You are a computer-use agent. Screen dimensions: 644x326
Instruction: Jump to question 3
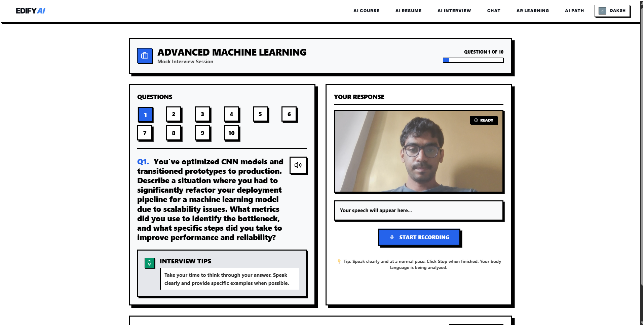pyautogui.click(x=203, y=115)
